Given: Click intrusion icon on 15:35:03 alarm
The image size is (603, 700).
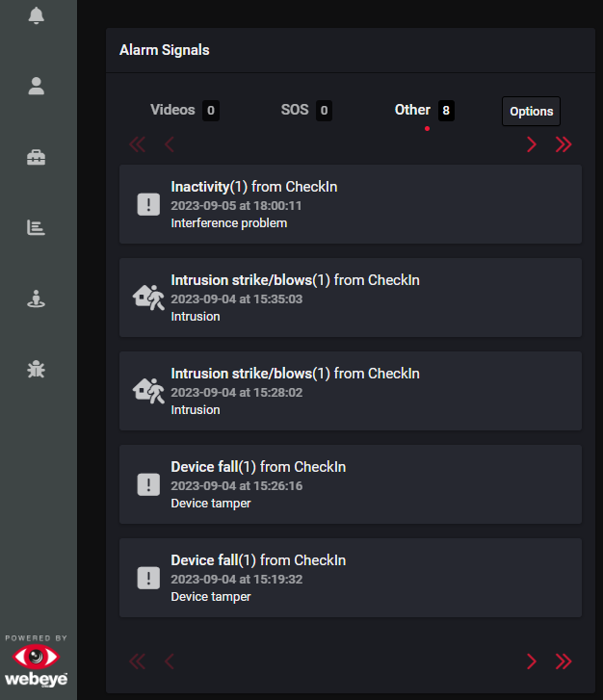Looking at the screenshot, I should click(147, 298).
